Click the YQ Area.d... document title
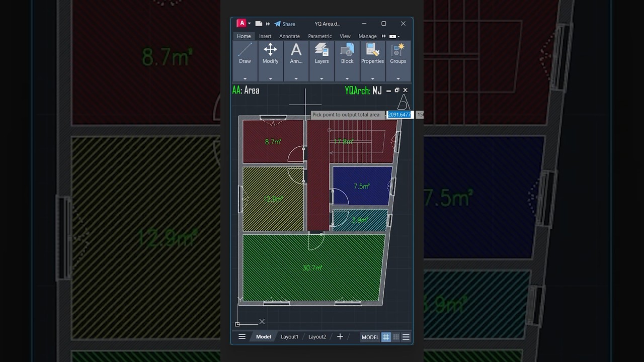Viewport: 644px width, 362px height. 328,24
